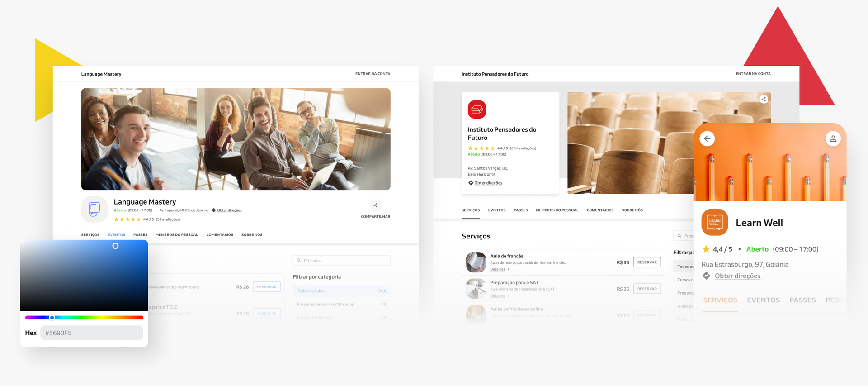
Task: Click ENTRAR NA CONTA on Language Mastery page
Action: point(373,74)
